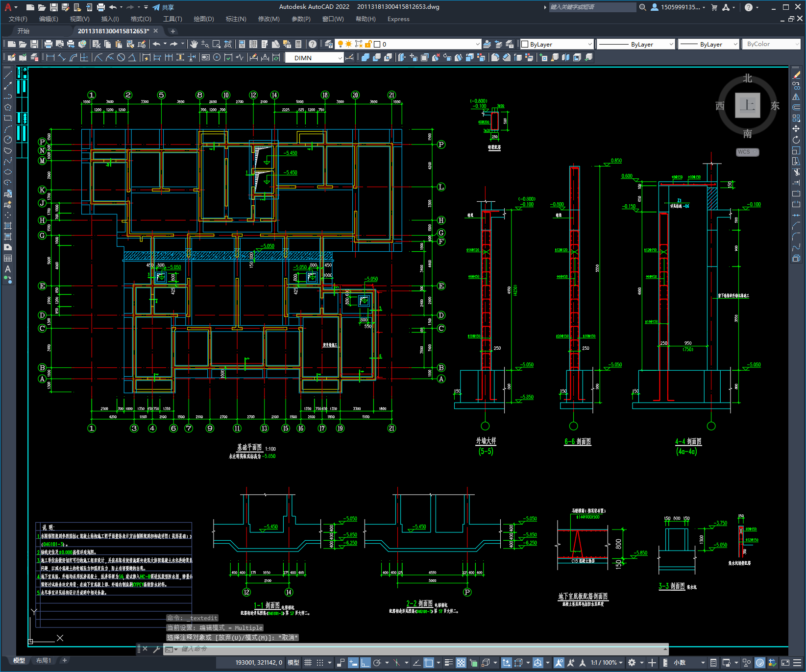Open the Layer Properties Manager icon

point(328,44)
